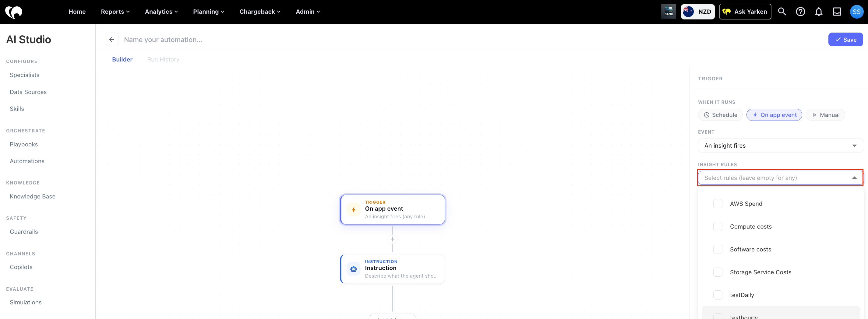Select the Manual trigger option

pyautogui.click(x=826, y=115)
